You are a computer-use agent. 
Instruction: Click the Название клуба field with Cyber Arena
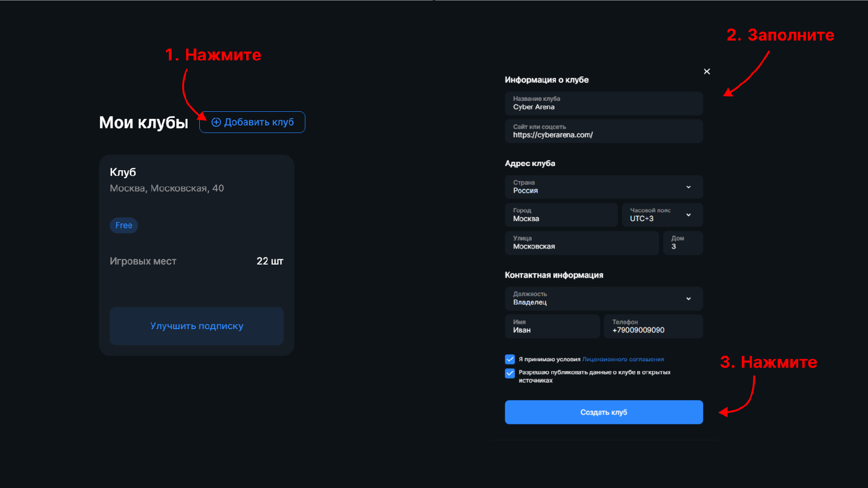pos(603,103)
